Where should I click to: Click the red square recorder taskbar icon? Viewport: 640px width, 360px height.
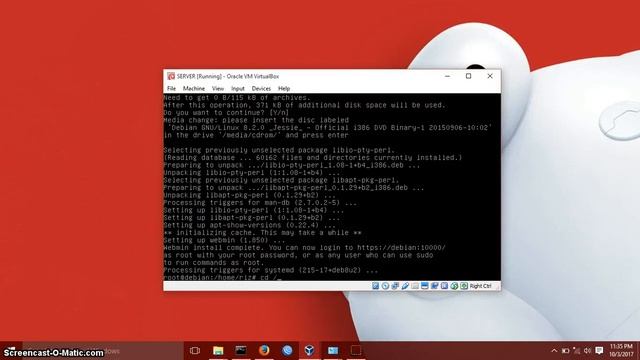tap(356, 351)
